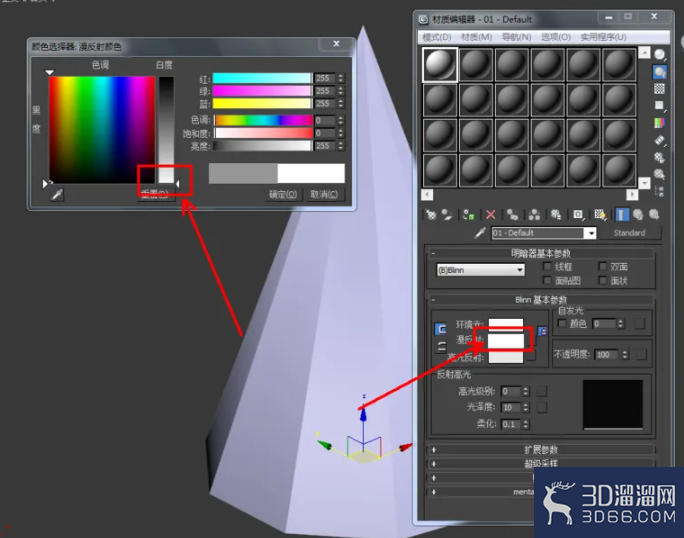Click spinner arrows for 不透明度 value

(x=625, y=354)
